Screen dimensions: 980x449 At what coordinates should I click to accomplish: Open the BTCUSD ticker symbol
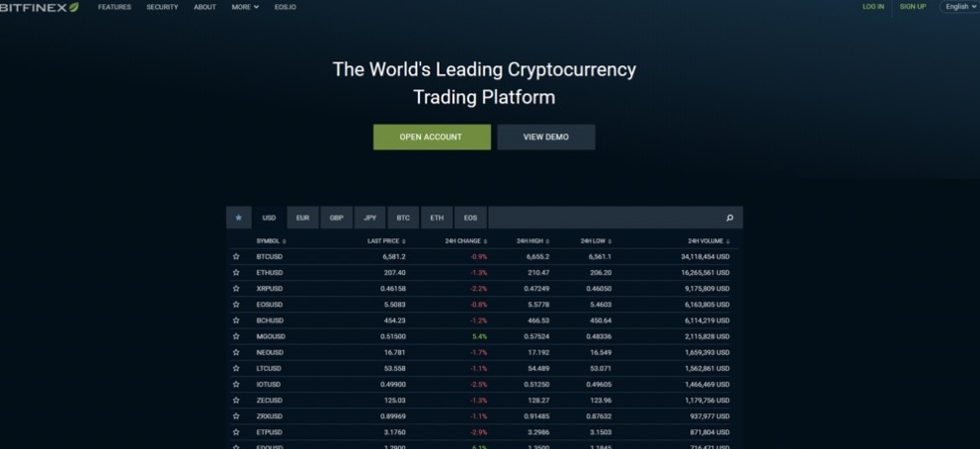point(270,256)
